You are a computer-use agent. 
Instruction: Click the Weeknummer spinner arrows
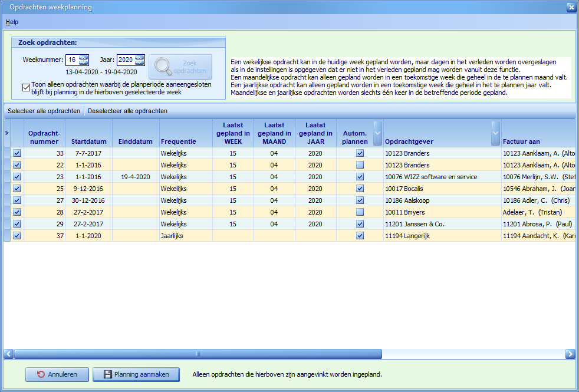84,60
